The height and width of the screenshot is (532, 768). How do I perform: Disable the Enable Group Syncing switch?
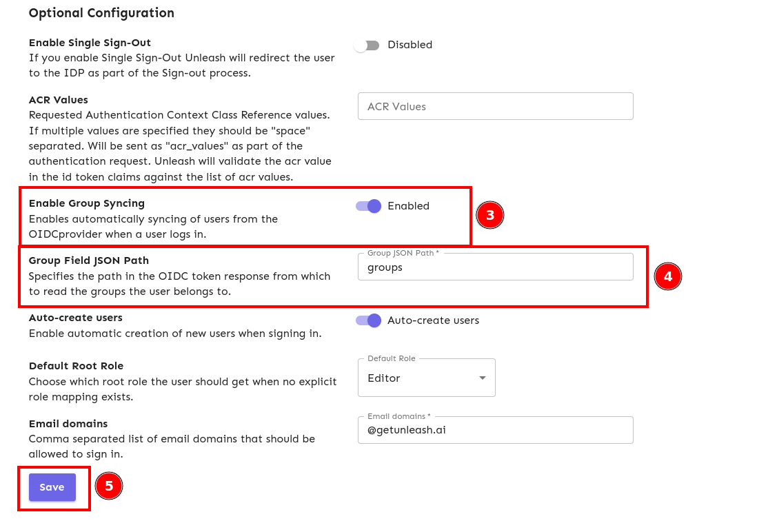[367, 206]
